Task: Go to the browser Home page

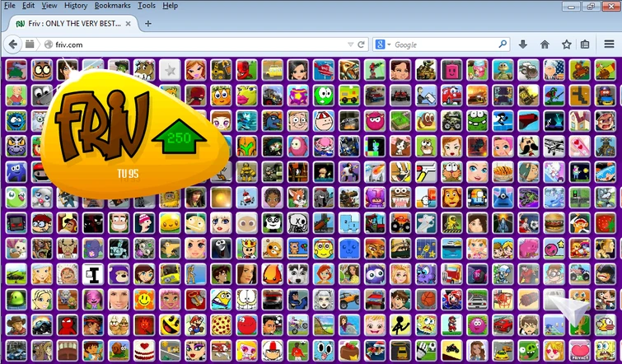Action: [545, 44]
